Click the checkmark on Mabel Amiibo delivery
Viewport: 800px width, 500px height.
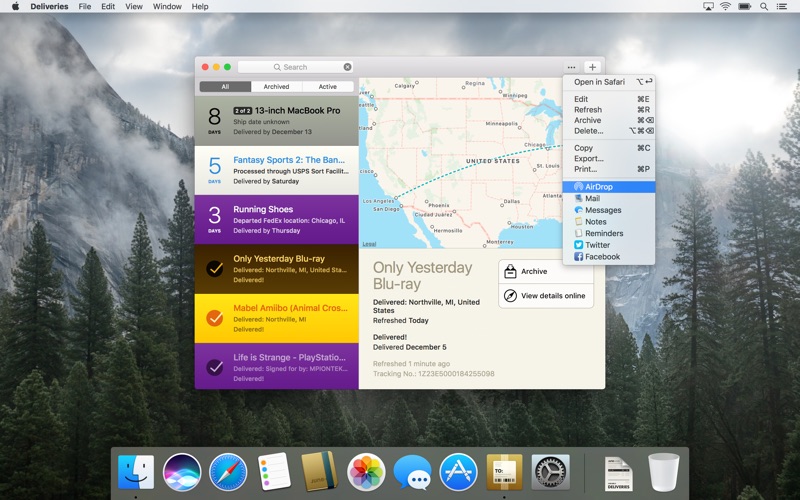[214, 318]
